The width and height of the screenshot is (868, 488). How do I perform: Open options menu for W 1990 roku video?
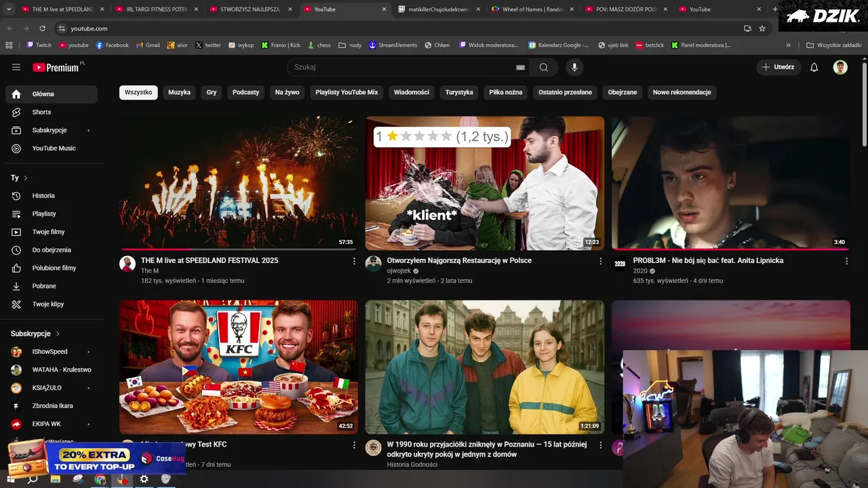pyautogui.click(x=600, y=445)
